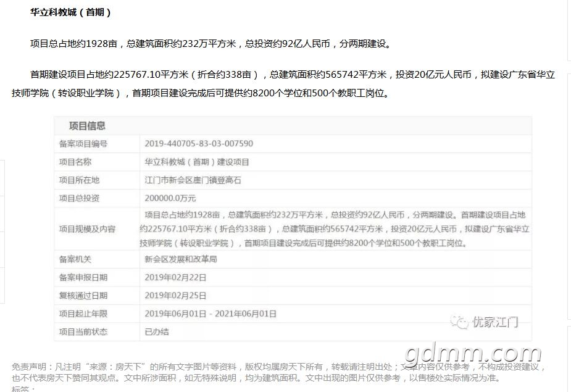Click the value 新会区发展和改革局
The height and width of the screenshot is (392, 571).
(181, 259)
